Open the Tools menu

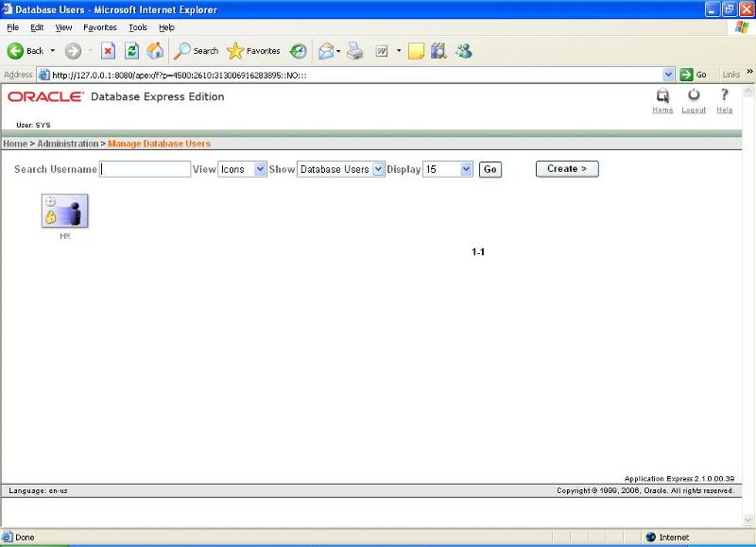tap(138, 27)
